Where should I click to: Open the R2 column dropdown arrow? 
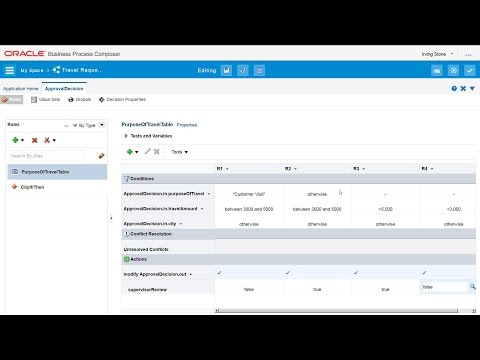coord(296,169)
